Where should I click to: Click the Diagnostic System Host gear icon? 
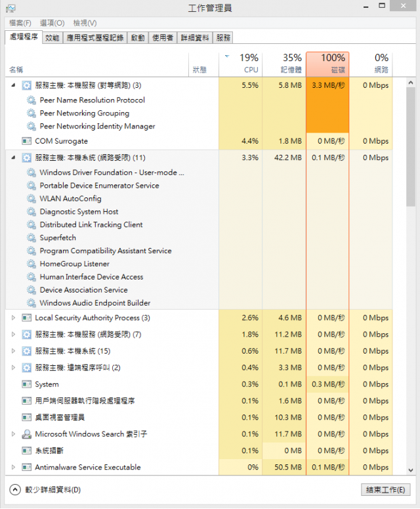pos(31,212)
